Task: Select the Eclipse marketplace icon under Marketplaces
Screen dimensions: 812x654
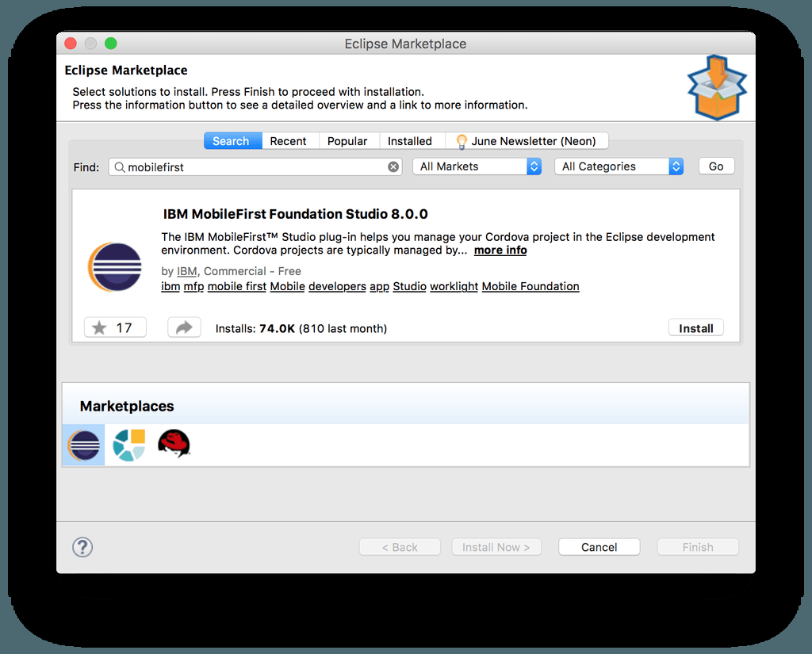Action: click(84, 445)
